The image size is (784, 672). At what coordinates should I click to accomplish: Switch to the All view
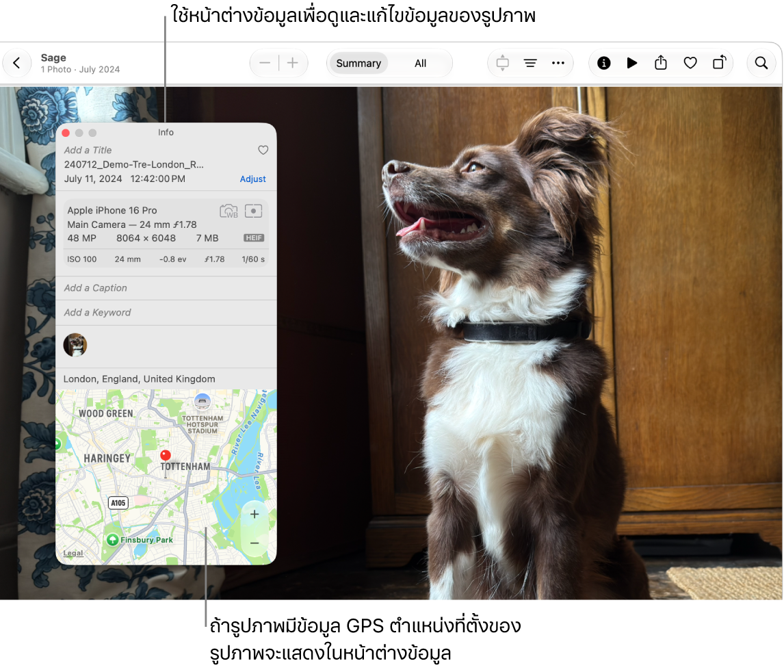[421, 64]
